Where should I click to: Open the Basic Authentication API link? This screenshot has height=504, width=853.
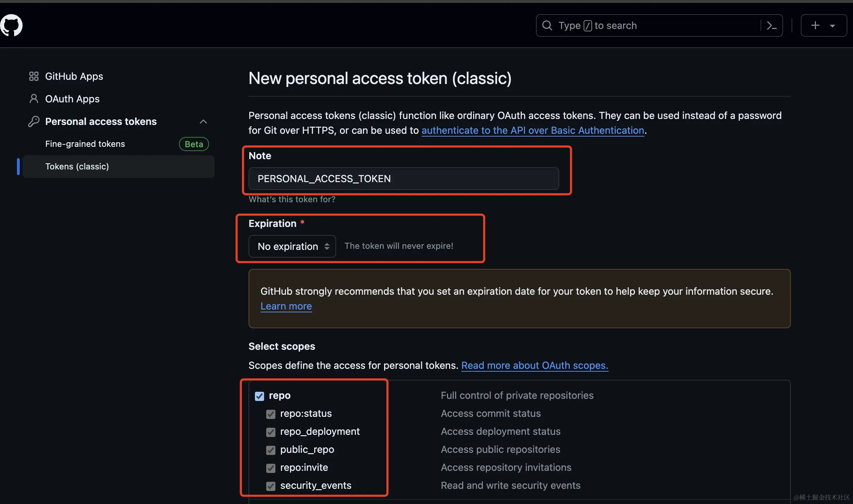pos(532,131)
